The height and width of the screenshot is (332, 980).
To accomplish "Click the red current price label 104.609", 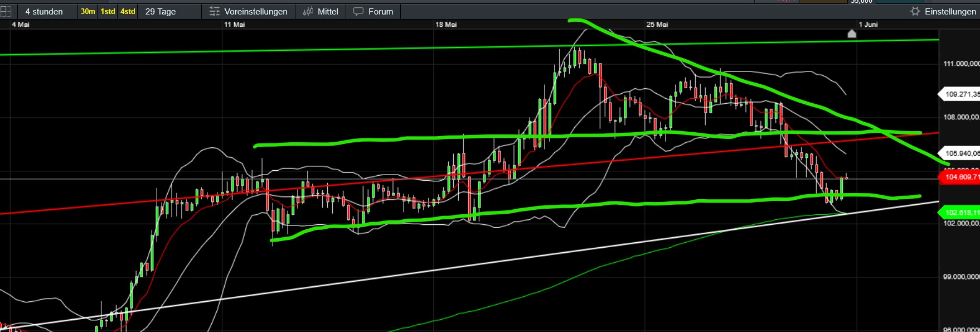I will (x=960, y=177).
